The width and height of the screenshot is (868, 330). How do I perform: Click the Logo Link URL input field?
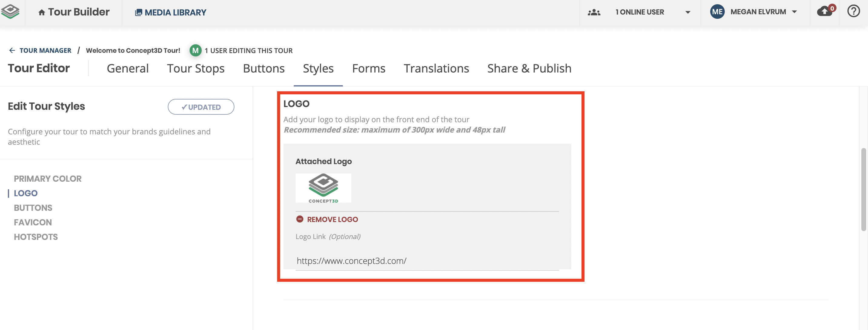tap(427, 261)
